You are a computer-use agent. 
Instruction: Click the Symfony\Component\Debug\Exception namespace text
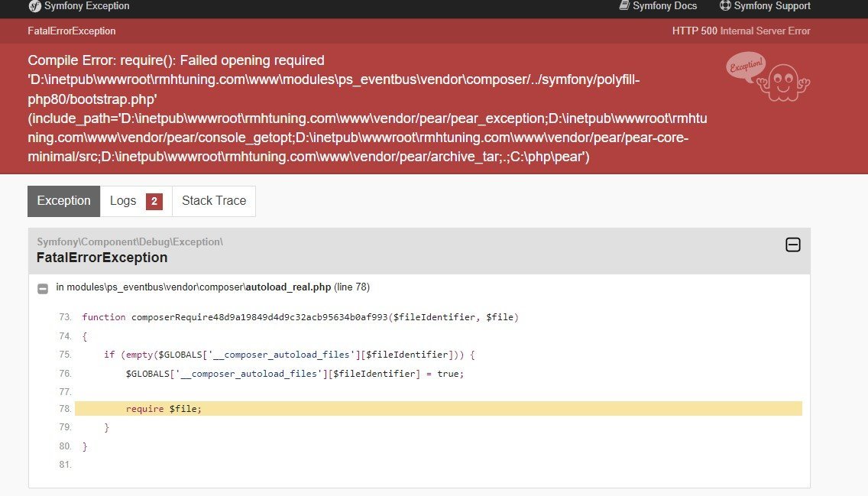pos(130,242)
